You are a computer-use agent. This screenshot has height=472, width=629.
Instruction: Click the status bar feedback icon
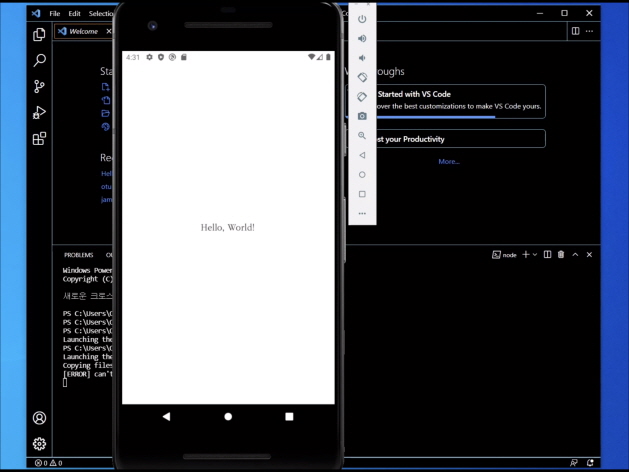(574, 463)
